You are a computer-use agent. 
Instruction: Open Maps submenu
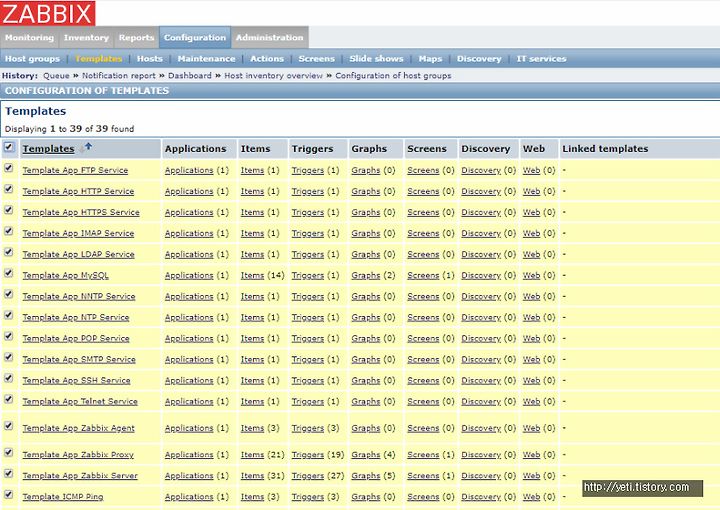pyautogui.click(x=430, y=59)
